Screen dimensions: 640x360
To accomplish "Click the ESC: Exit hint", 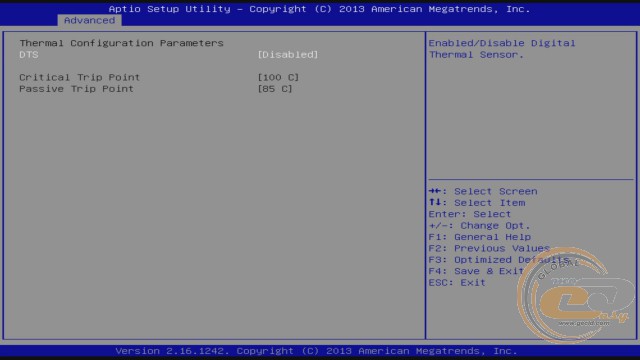I will tap(457, 283).
